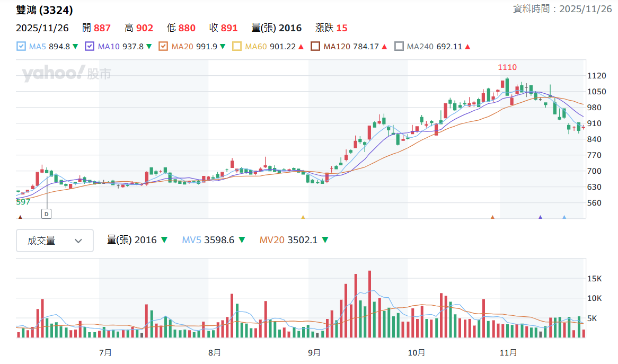Open the 成交量 indicator dropdown
Image resolution: width=618 pixels, height=364 pixels.
point(55,241)
